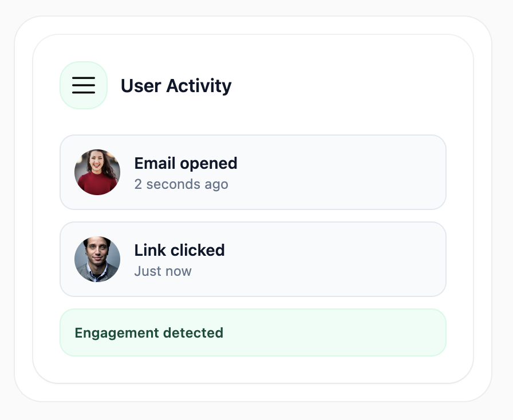Select the Just now timestamp
513x420 pixels.
pyautogui.click(x=163, y=271)
